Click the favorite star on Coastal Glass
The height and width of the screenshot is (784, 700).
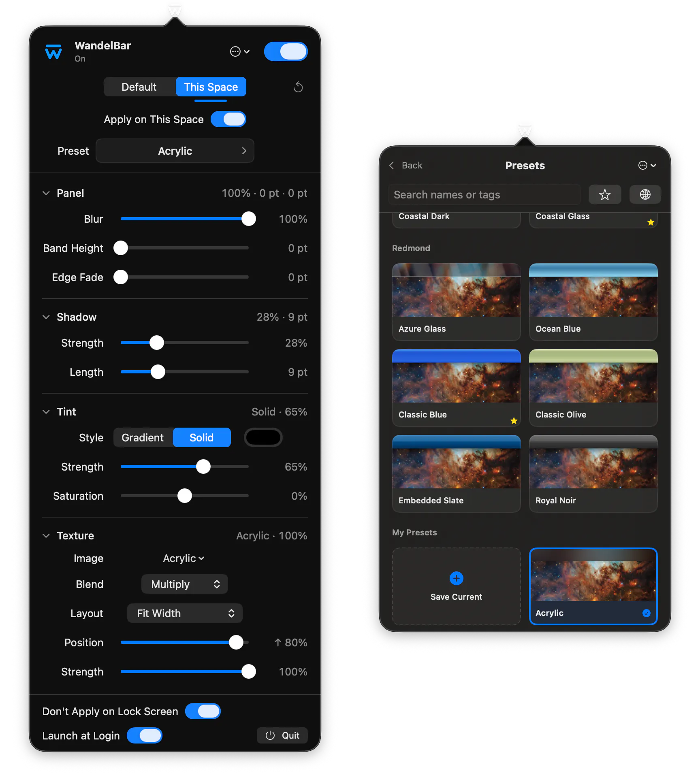[651, 222]
